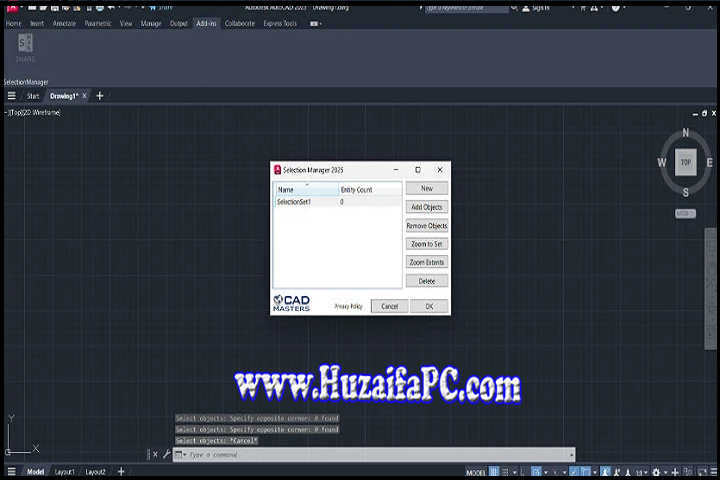The width and height of the screenshot is (720, 480).
Task: Open status bar customization menu icon
Action: [x=714, y=472]
